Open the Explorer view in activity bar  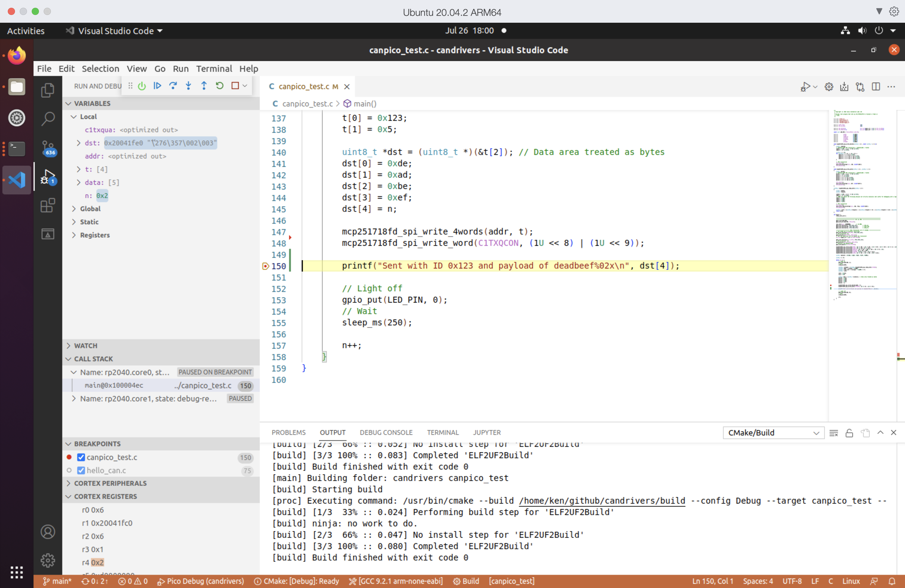48,90
